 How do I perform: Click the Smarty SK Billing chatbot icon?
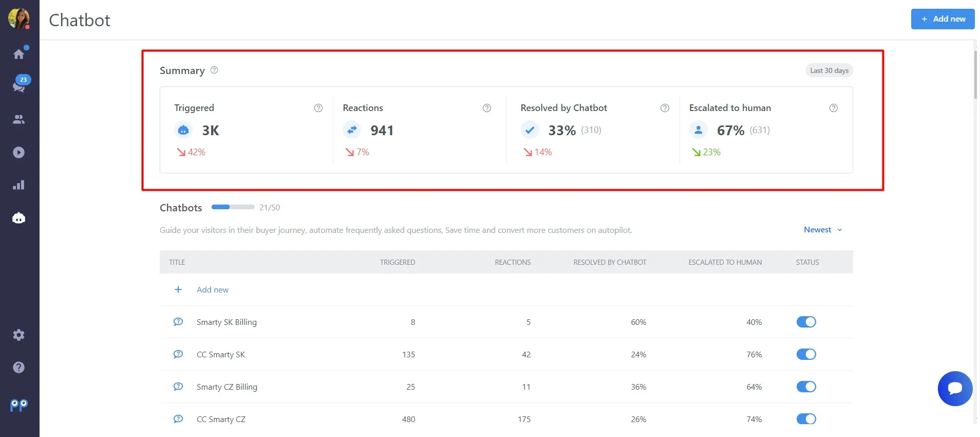pyautogui.click(x=178, y=322)
